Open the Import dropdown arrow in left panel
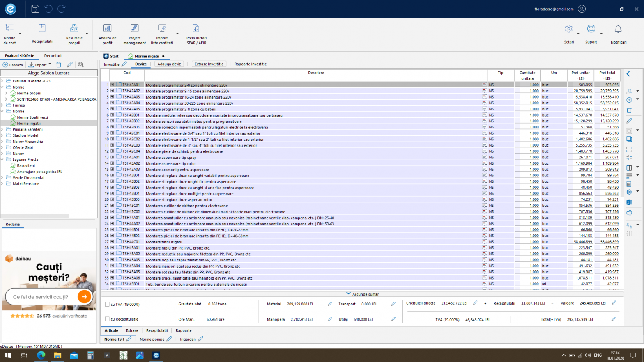 tap(50, 64)
